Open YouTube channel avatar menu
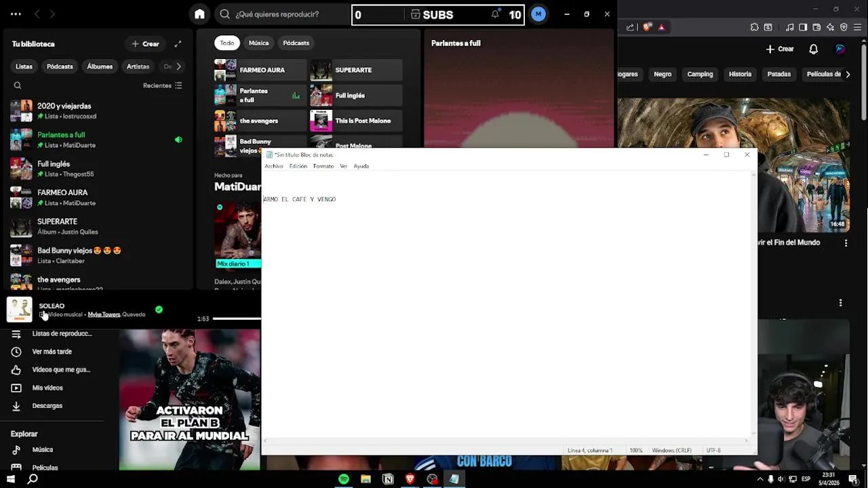This screenshot has width=868, height=488. tap(840, 49)
